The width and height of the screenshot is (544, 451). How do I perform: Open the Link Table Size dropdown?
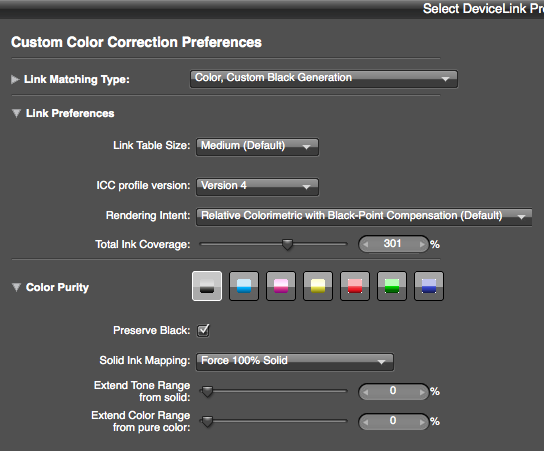click(x=257, y=147)
